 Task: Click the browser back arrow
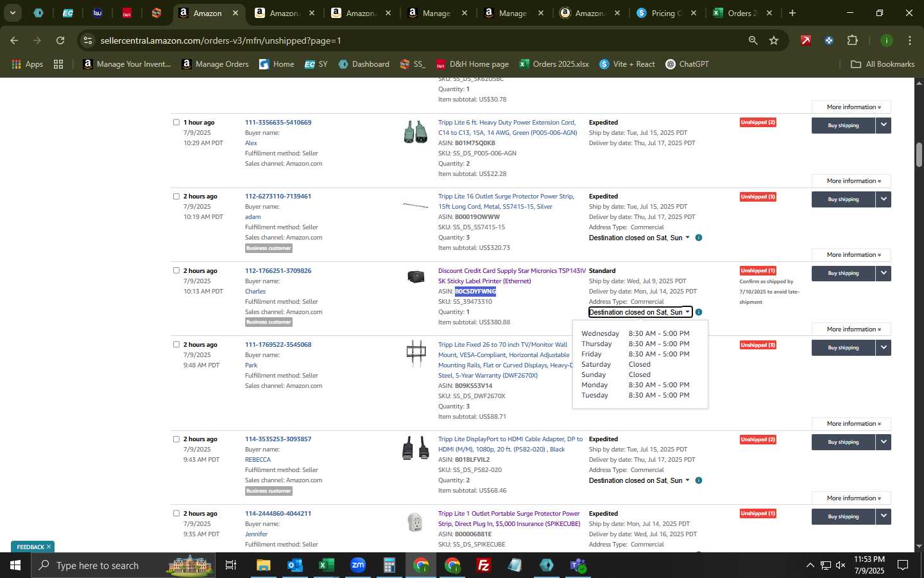[x=14, y=40]
